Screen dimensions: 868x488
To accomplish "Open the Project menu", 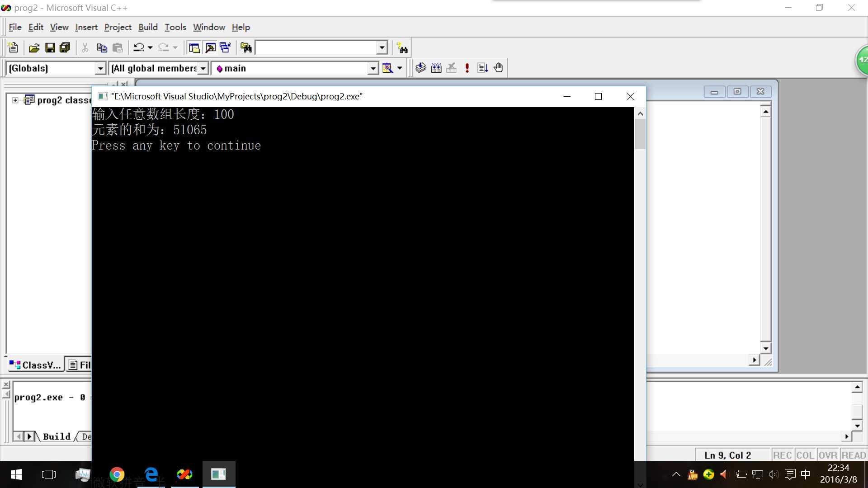I will pos(118,27).
